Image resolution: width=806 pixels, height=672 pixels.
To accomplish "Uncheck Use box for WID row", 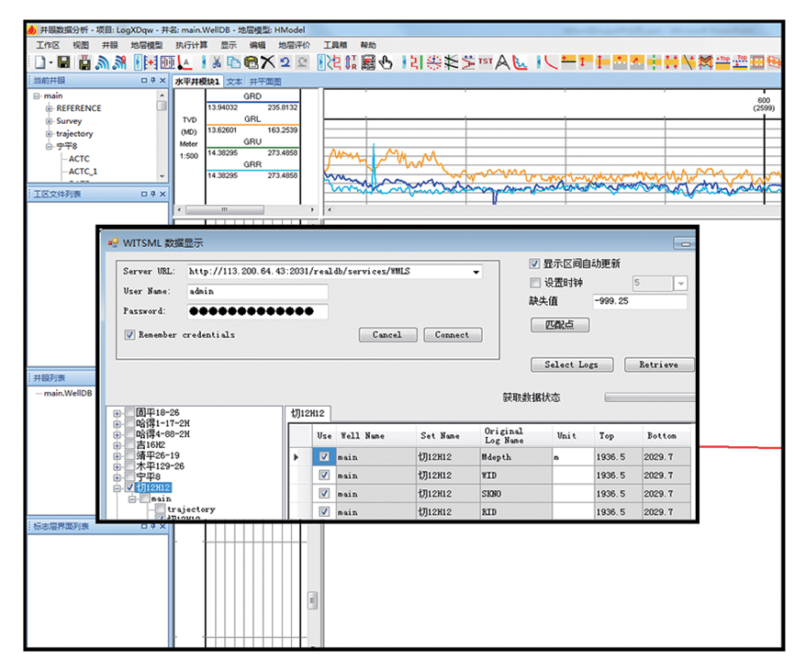I will click(324, 475).
